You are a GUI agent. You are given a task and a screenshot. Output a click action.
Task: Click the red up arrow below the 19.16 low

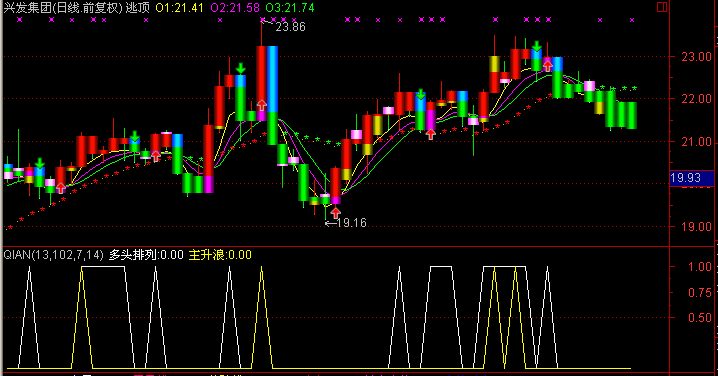pos(336,213)
